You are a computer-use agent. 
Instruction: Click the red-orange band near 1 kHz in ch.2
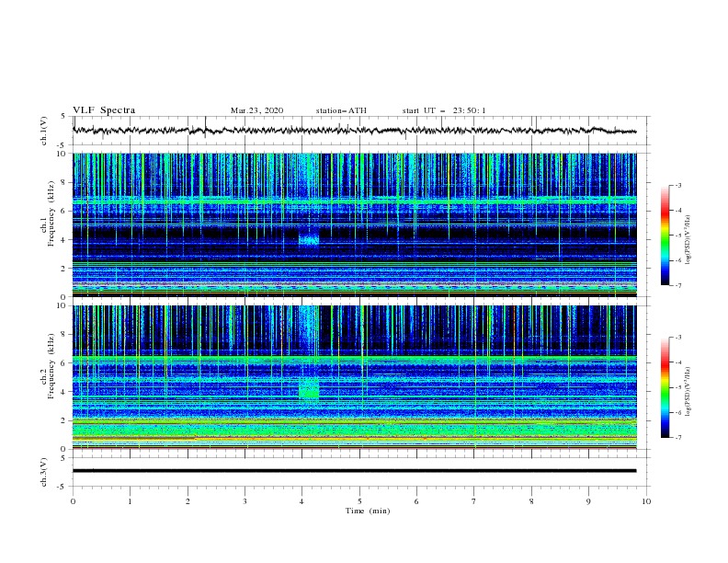(x=354, y=438)
